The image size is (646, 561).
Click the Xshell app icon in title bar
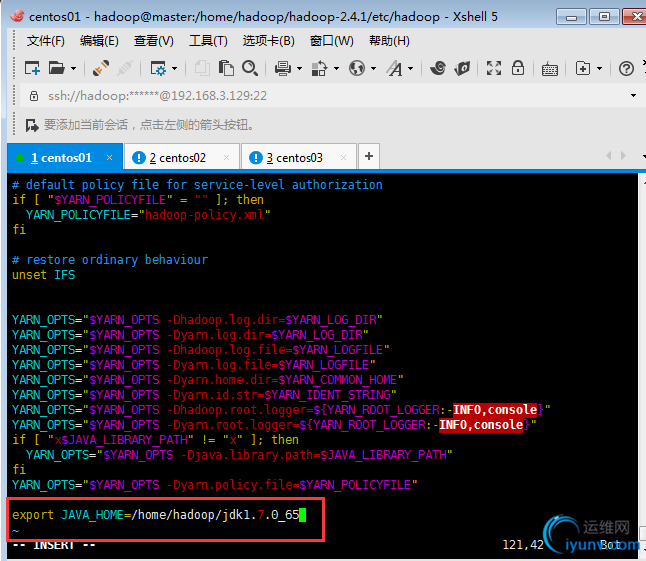coord(17,16)
